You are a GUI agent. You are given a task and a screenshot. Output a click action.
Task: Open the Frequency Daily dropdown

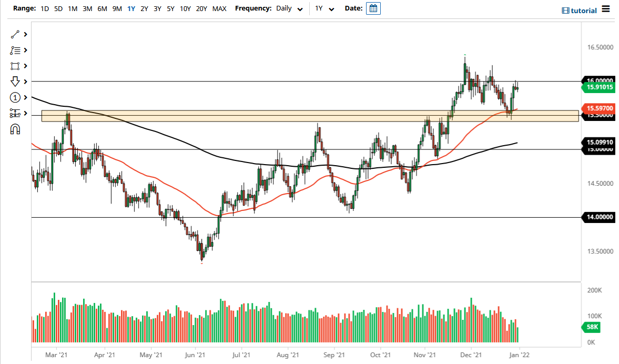coord(287,8)
